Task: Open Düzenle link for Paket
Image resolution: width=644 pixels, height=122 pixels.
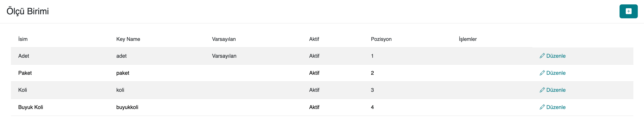Action: pos(555,73)
